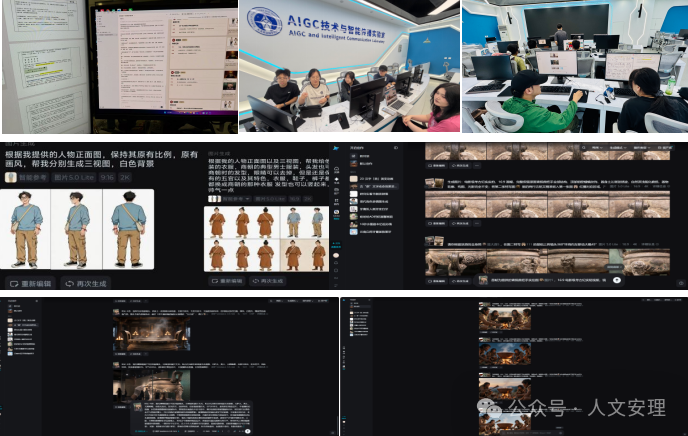This screenshot has height=436, width=688.
Task: Open the blue-sky glowing bowl tribe image
Action: click(505, 354)
